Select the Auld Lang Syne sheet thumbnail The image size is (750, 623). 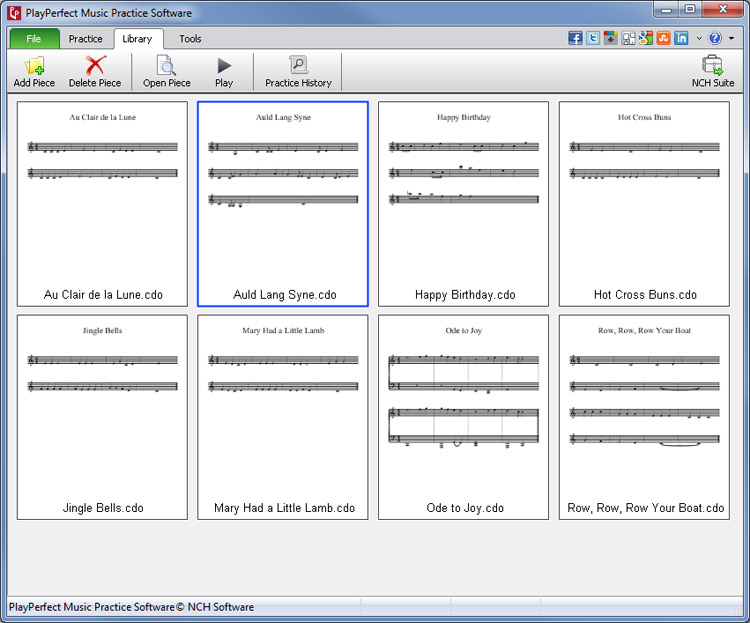point(283,204)
